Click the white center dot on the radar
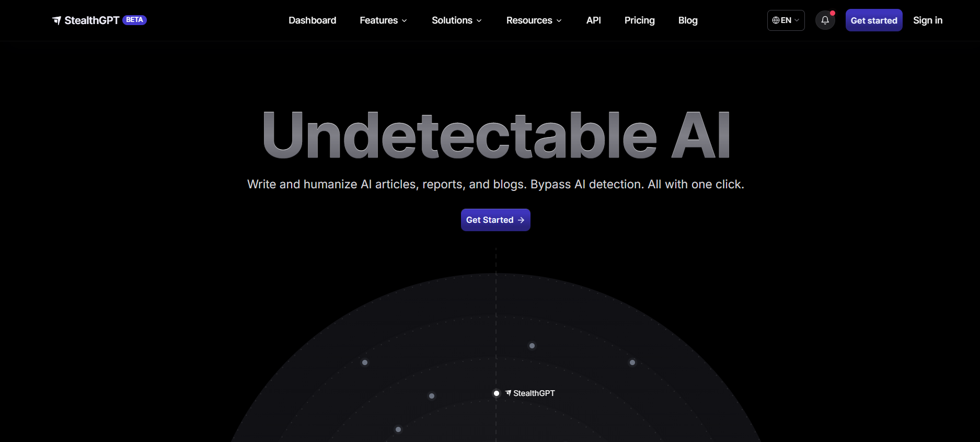The height and width of the screenshot is (442, 980). coord(497,393)
